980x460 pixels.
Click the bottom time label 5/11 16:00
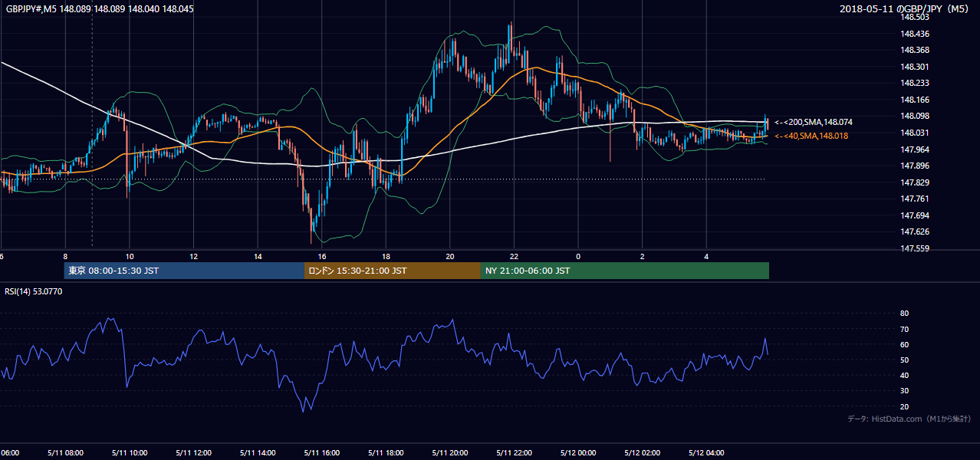321,452
